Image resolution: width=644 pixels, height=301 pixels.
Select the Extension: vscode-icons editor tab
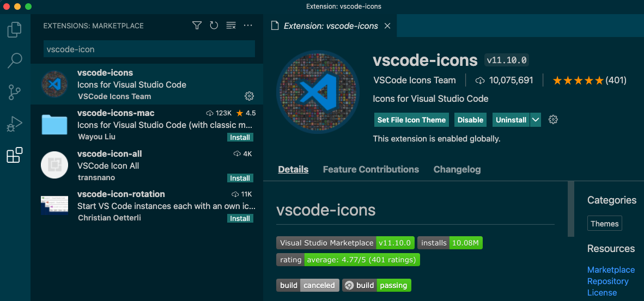(331, 26)
